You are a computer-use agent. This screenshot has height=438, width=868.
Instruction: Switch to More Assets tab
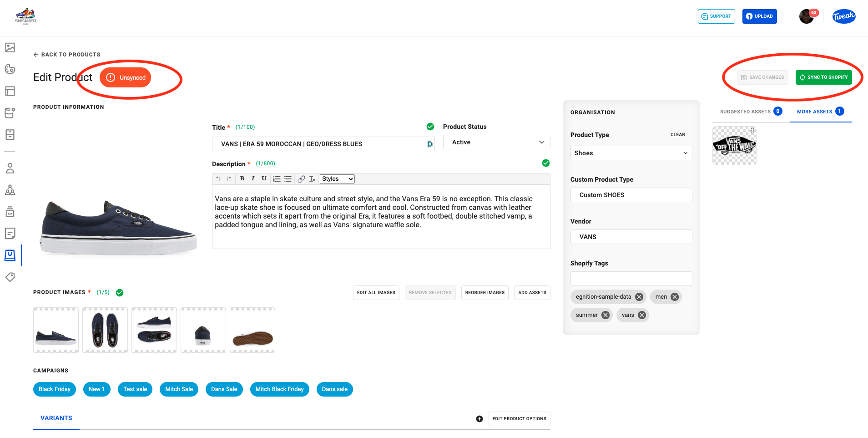(x=820, y=112)
